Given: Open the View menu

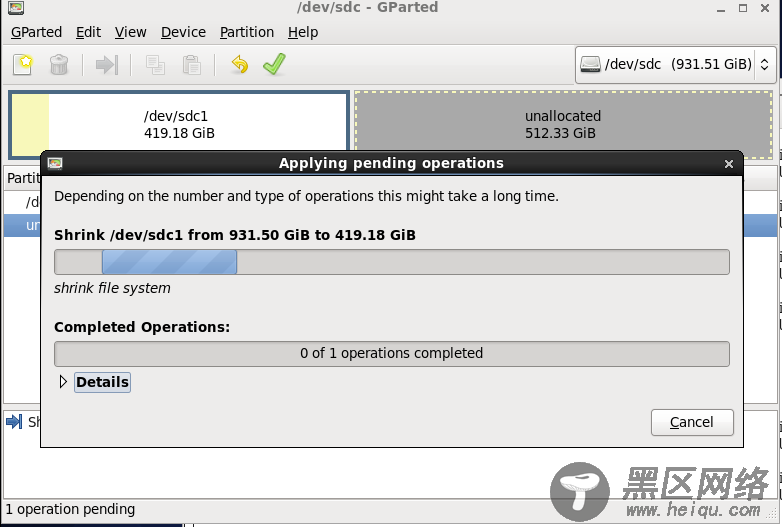Looking at the screenshot, I should (130, 32).
